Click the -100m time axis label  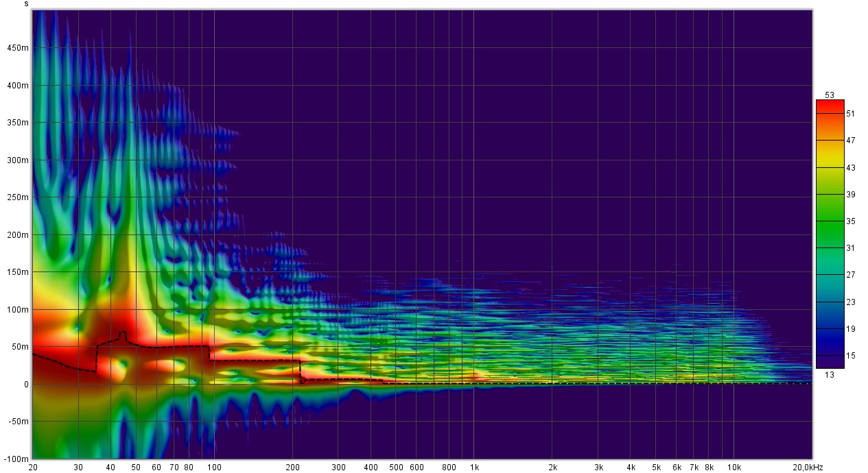click(x=17, y=459)
